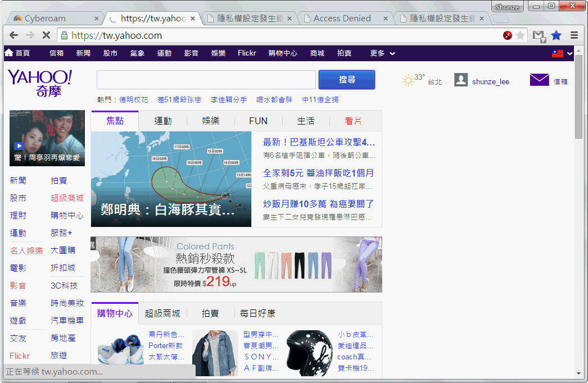
Task: Close the Access Denied tab
Action: (386, 19)
